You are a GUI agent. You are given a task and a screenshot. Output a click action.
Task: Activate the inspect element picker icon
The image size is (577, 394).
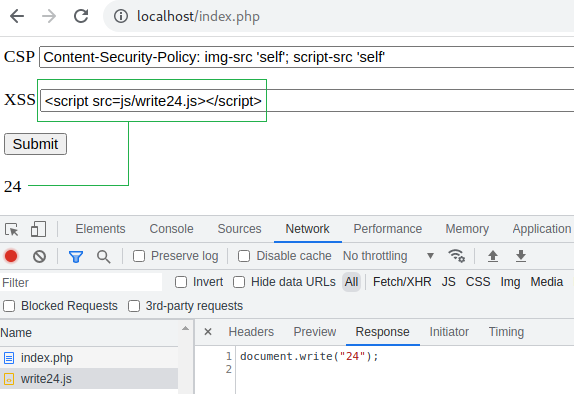[12, 229]
